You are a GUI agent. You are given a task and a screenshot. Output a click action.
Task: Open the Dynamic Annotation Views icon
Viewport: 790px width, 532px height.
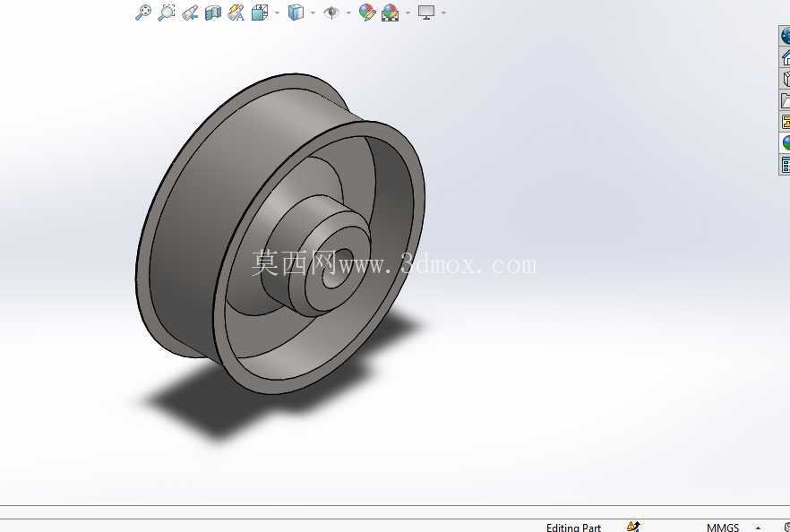(x=236, y=13)
